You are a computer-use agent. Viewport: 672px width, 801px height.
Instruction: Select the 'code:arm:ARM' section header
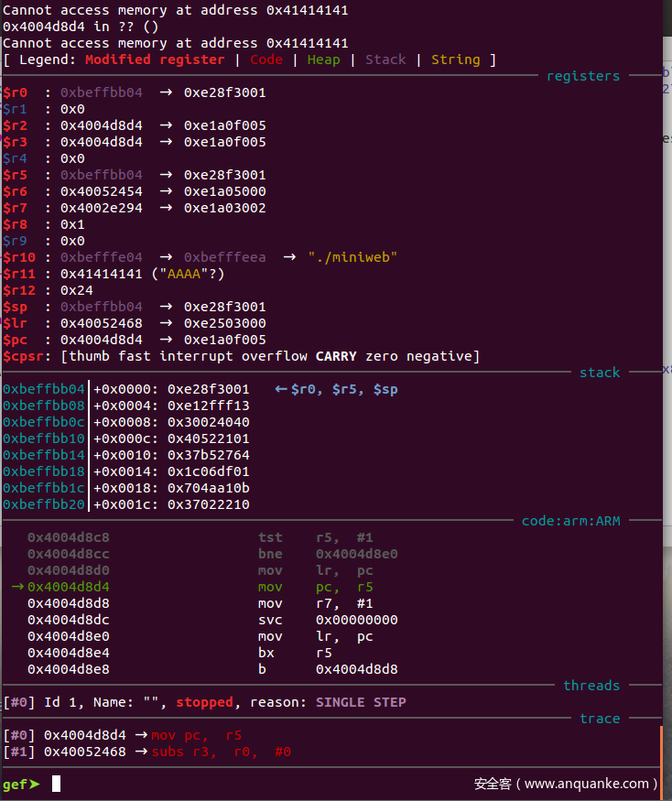[570, 521]
